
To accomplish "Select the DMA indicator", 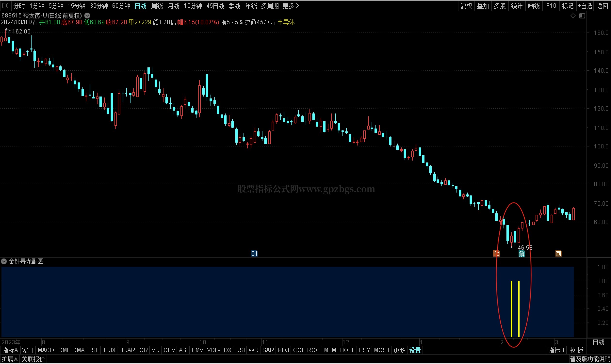I will 78,350.
